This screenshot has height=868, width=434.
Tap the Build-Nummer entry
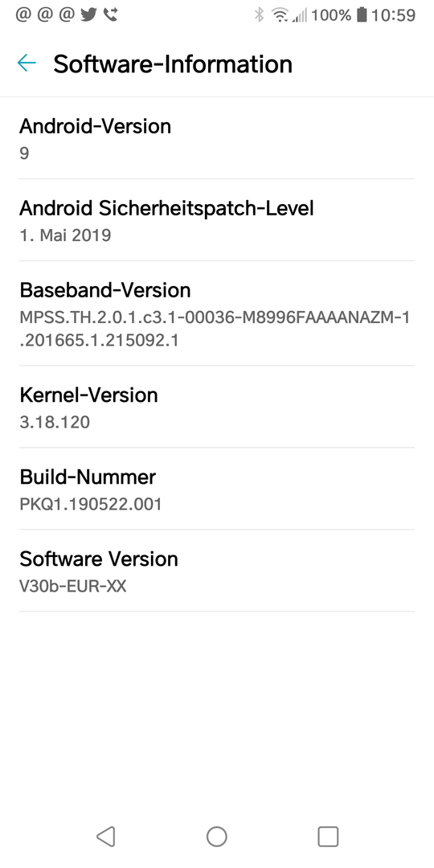click(x=217, y=489)
